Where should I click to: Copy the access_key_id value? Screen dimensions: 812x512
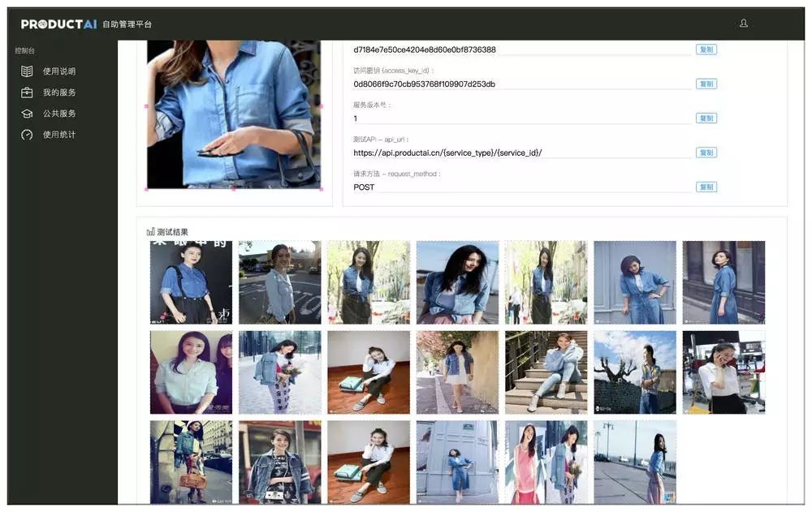(x=706, y=84)
